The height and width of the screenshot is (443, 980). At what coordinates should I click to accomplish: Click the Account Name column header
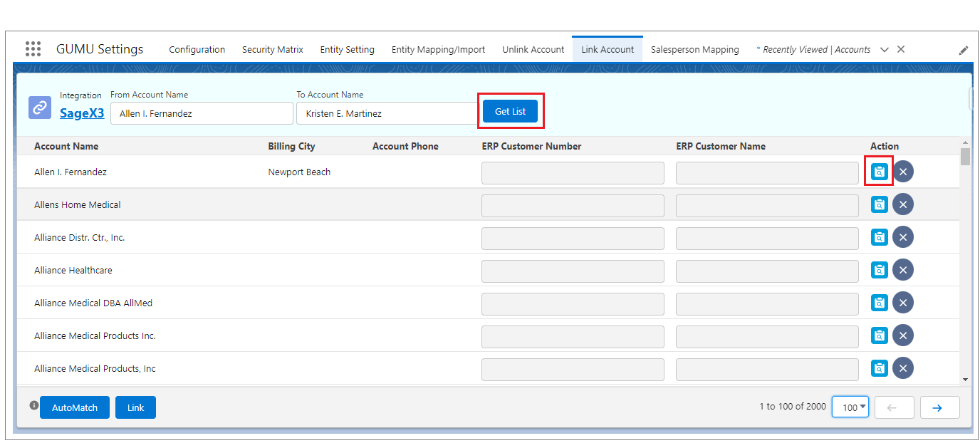click(x=66, y=146)
